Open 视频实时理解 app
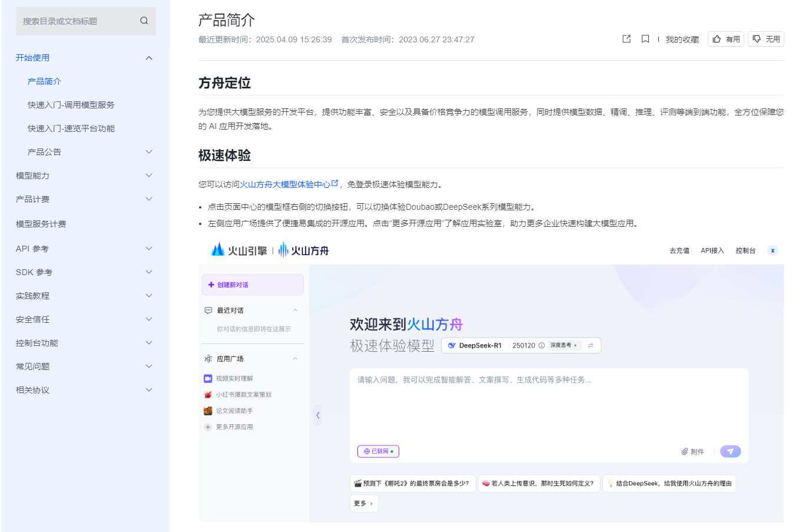Viewport: 812px width, 532px height. tap(228, 379)
